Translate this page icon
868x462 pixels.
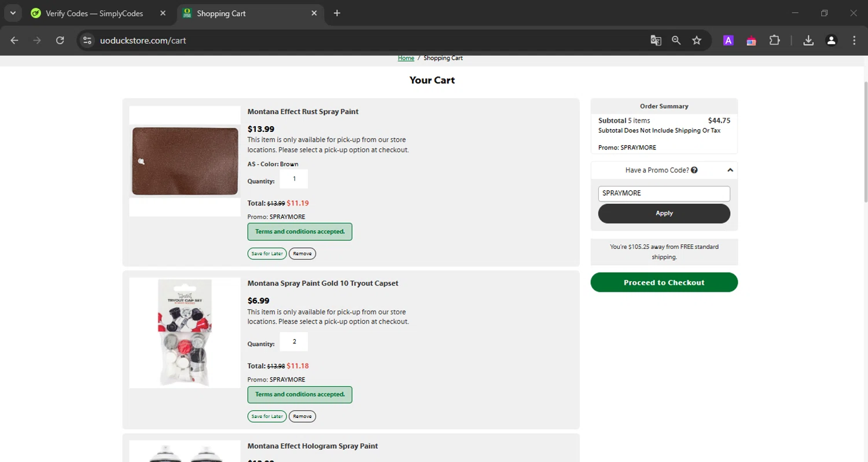656,41
